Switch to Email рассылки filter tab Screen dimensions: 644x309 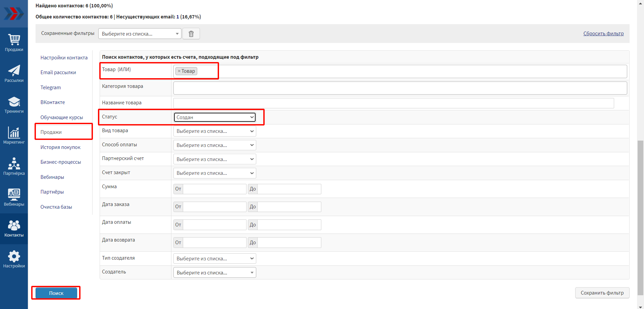[58, 72]
